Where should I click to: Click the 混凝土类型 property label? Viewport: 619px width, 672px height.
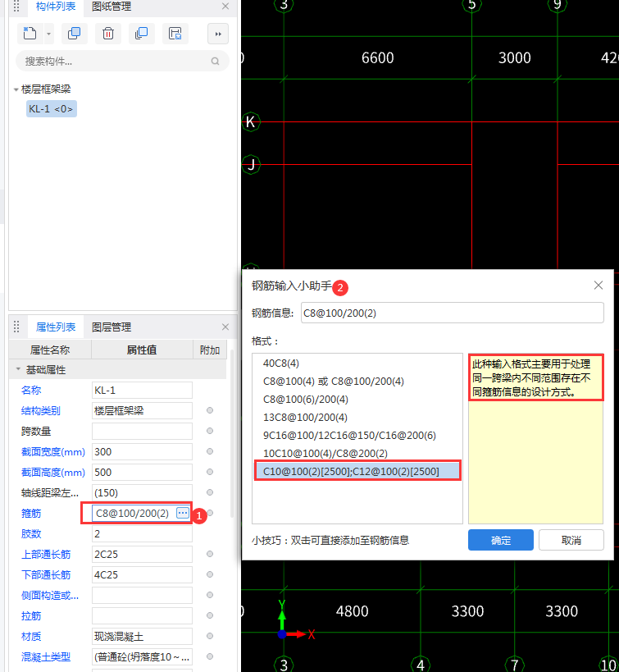coord(46,657)
